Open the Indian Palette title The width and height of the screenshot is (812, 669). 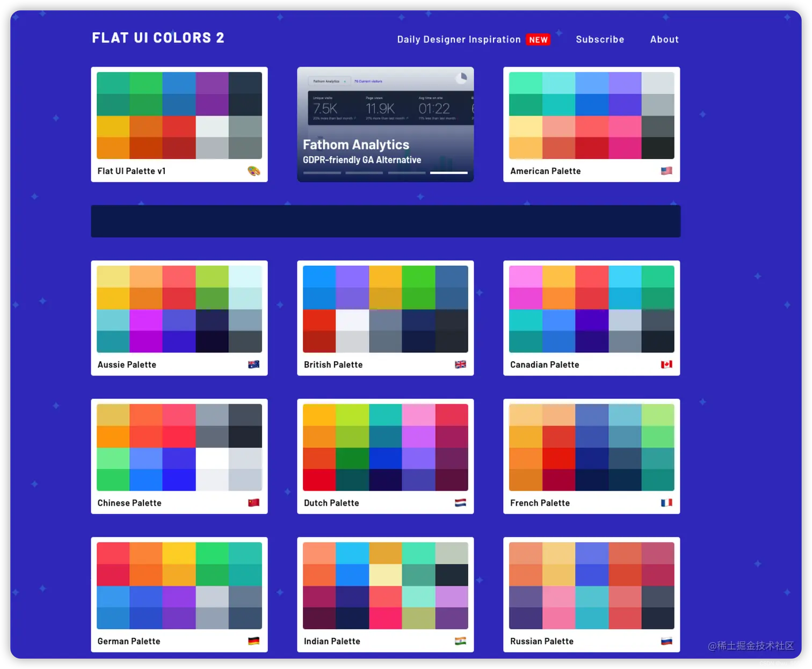(x=332, y=641)
